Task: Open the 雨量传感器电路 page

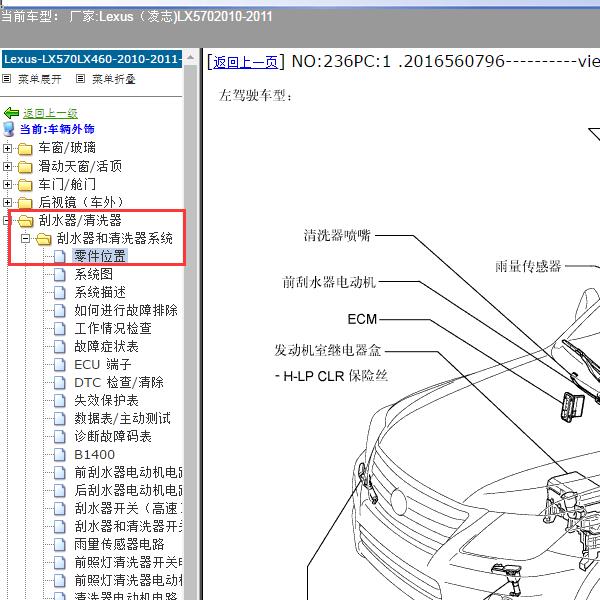Action: pyautogui.click(x=119, y=544)
